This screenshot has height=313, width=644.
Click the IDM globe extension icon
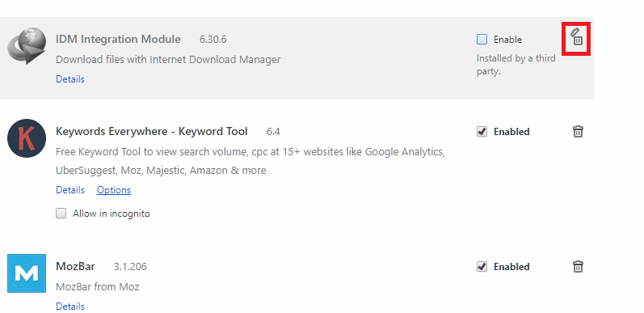(27, 45)
